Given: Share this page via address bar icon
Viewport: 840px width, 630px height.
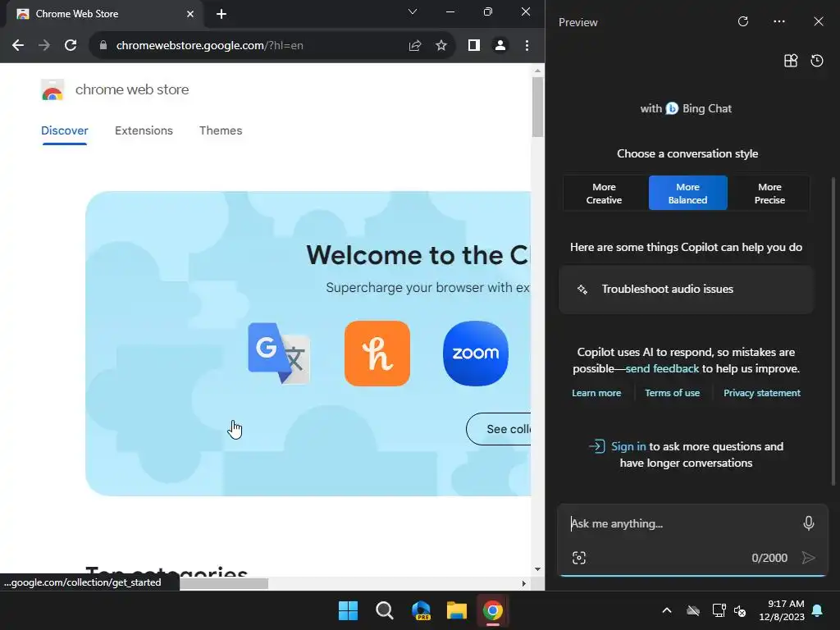Looking at the screenshot, I should (415, 46).
